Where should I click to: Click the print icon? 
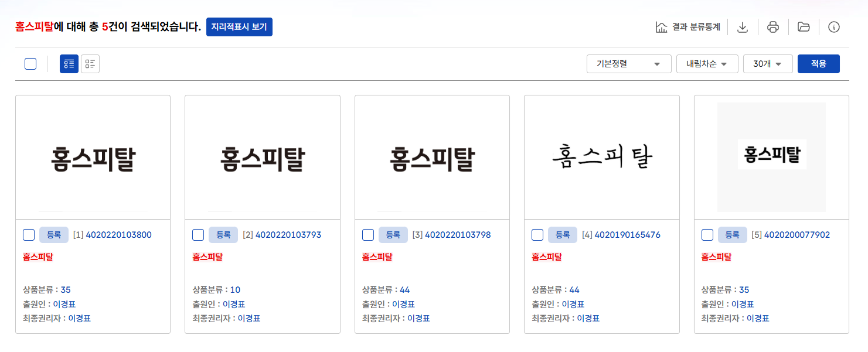[773, 27]
